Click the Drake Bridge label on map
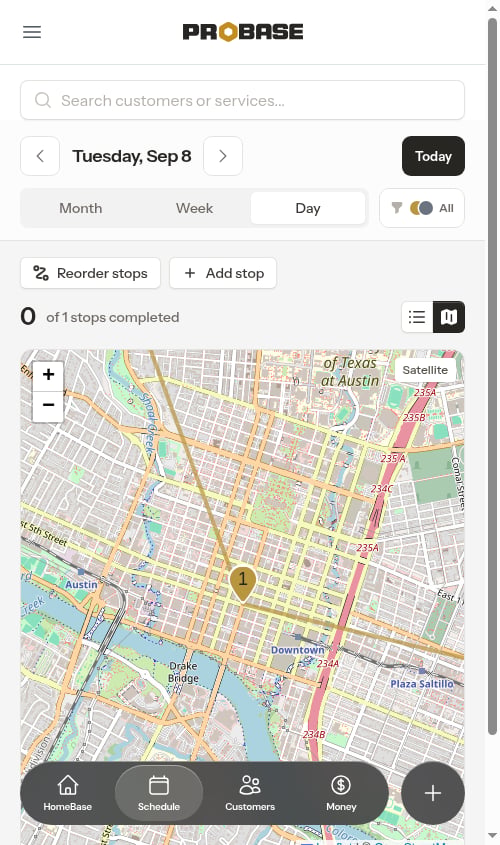 pos(184,672)
